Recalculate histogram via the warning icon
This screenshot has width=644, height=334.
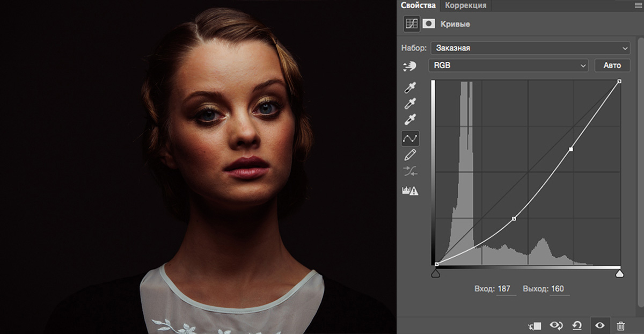coord(410,191)
